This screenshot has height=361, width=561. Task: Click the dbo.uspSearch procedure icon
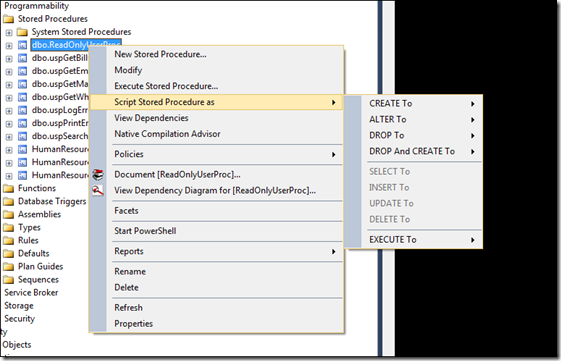pyautogui.click(x=22, y=136)
